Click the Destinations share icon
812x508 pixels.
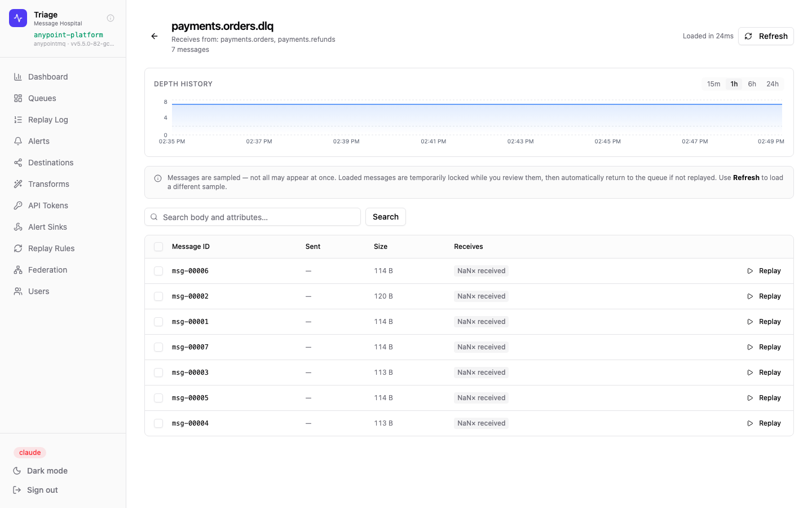point(18,163)
